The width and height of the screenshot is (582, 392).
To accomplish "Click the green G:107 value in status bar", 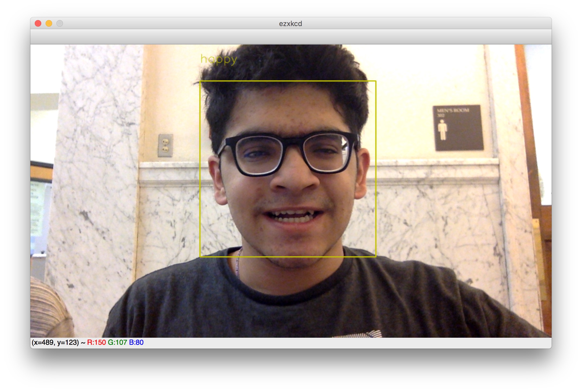I will [117, 343].
